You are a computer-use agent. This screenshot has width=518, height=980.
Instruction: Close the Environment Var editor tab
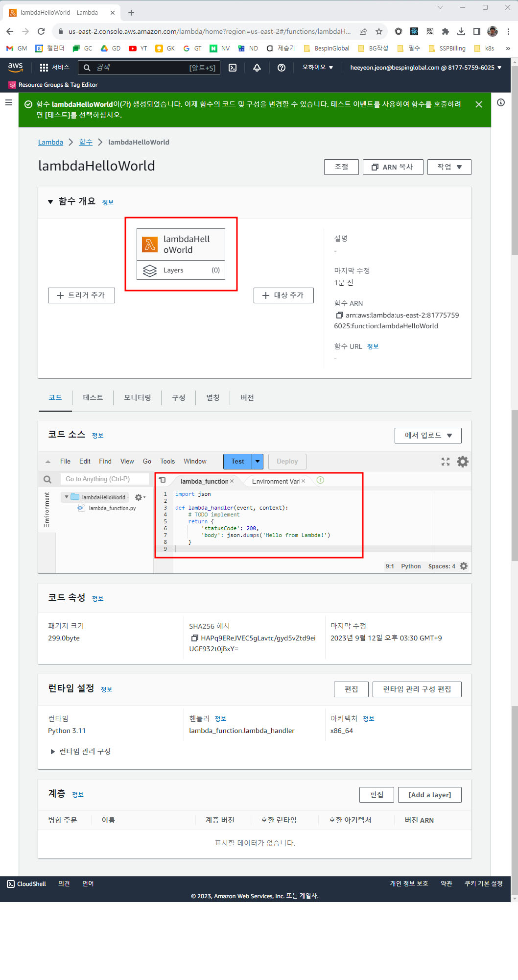[x=304, y=481]
